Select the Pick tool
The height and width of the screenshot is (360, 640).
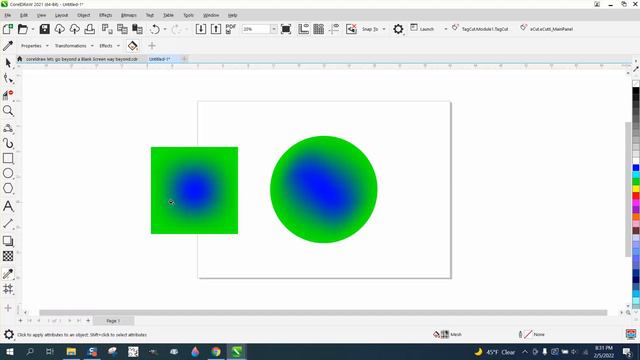click(x=8, y=63)
